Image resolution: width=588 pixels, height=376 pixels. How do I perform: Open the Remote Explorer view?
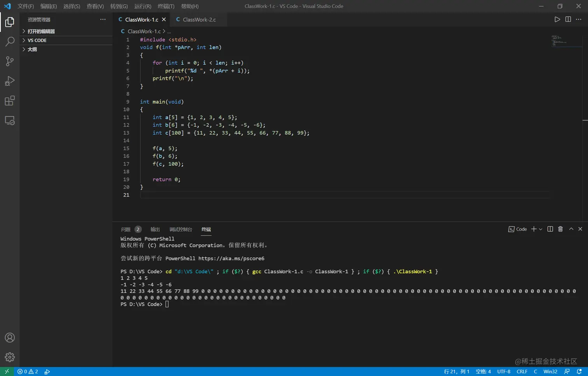[x=10, y=121]
